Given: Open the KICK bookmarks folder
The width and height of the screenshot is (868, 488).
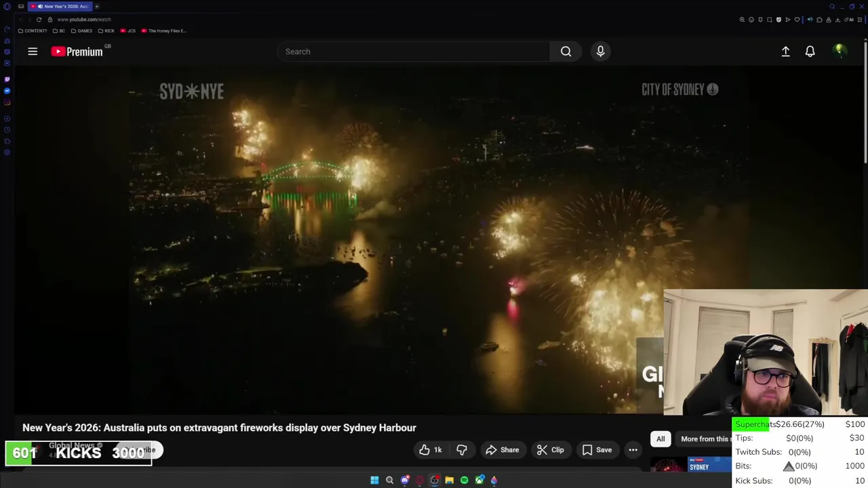Looking at the screenshot, I should click(106, 30).
